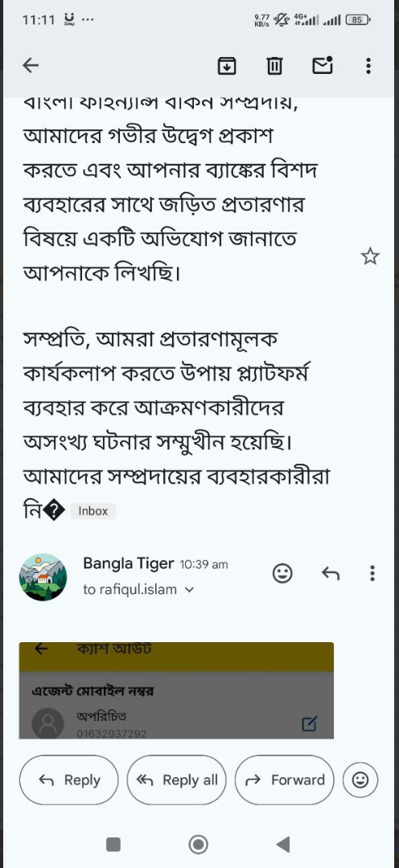Mark the email as unread
The height and width of the screenshot is (868, 399).
point(323,65)
